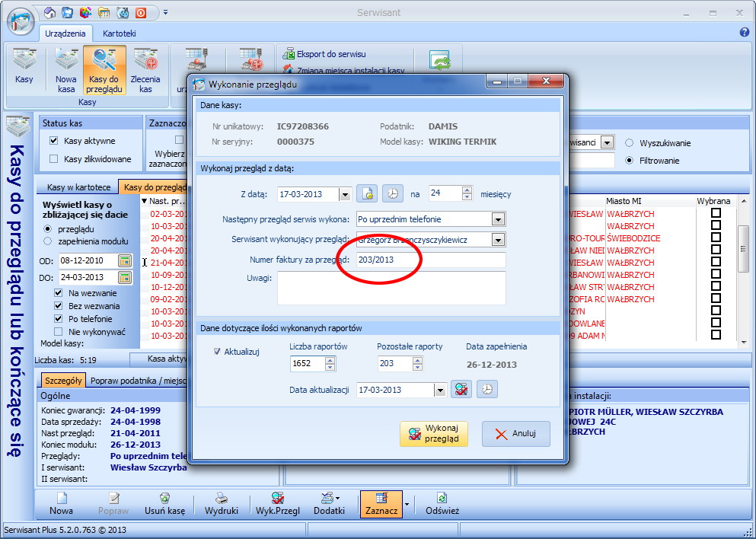756x539 pixels.
Task: Open Następny przegląd serwis wykona dropdown
Action: click(x=498, y=220)
